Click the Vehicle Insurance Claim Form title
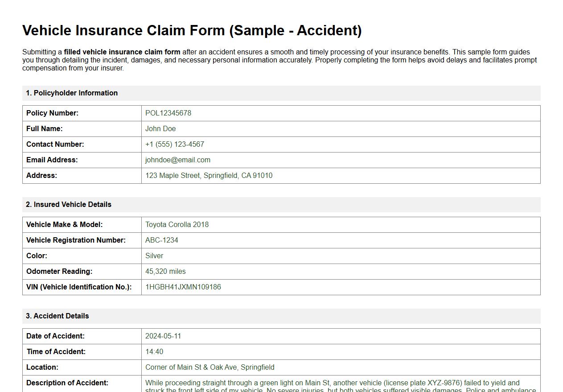The image size is (563, 392). pyautogui.click(x=192, y=30)
